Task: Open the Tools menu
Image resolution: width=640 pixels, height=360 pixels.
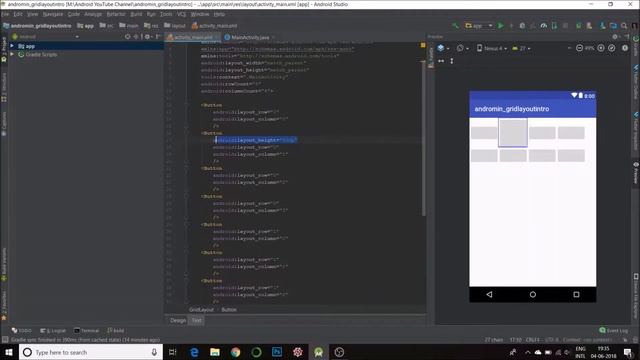Action: (166, 14)
